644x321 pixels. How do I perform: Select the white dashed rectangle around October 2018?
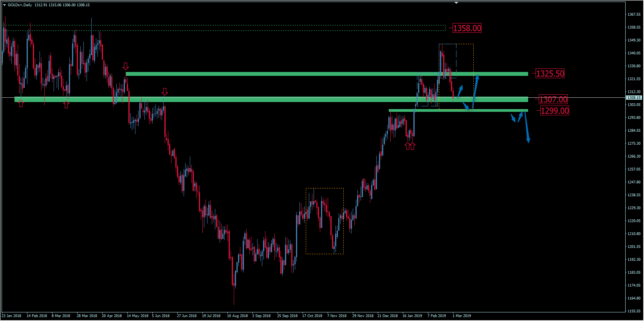click(325, 188)
